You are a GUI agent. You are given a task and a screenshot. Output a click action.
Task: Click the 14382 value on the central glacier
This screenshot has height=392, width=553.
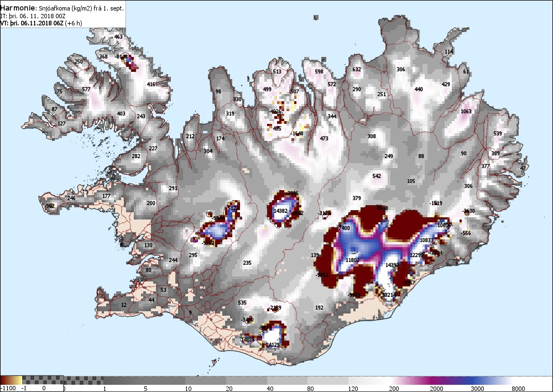281,211
